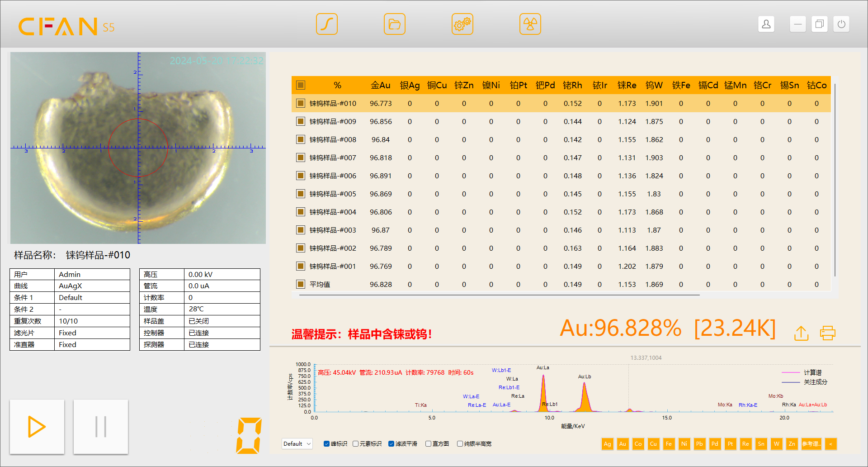Click the 钨W column header
Image resolution: width=868 pixels, height=467 pixels.
654,85
